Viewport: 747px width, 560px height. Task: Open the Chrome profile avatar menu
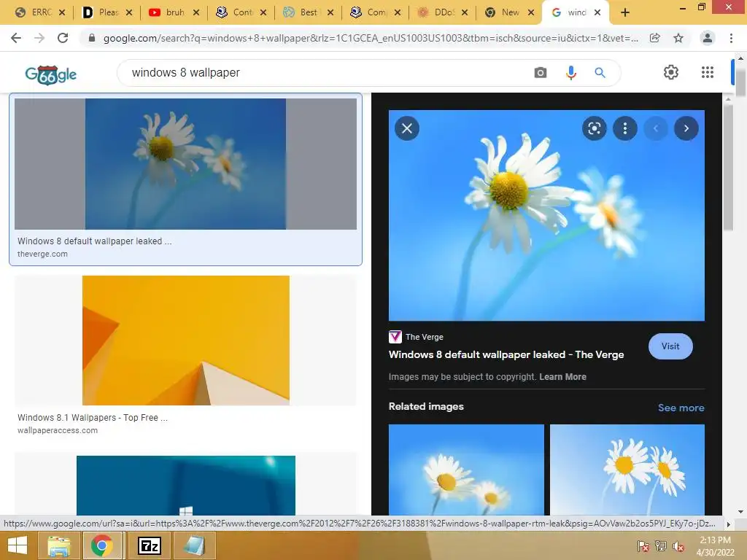click(708, 38)
